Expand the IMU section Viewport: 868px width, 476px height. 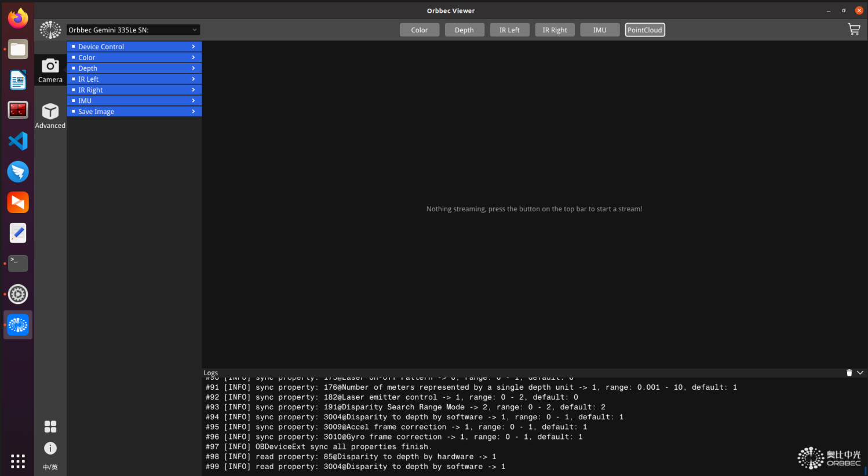click(134, 101)
